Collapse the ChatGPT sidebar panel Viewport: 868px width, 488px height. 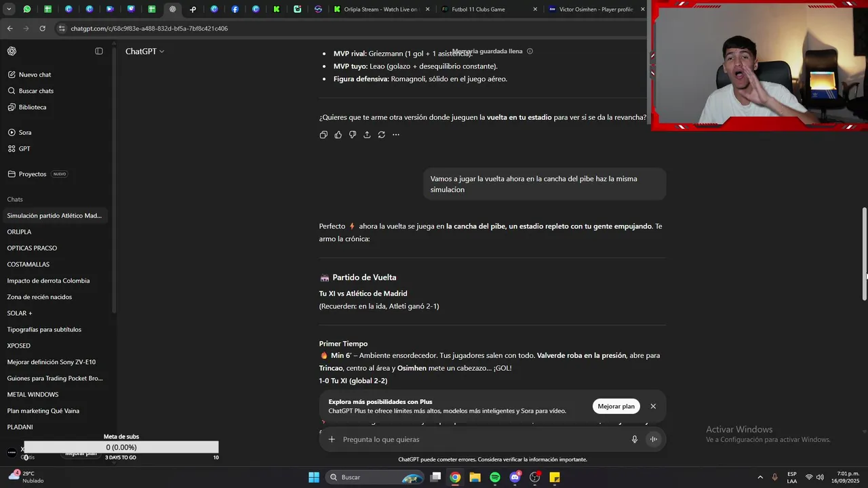click(x=99, y=52)
